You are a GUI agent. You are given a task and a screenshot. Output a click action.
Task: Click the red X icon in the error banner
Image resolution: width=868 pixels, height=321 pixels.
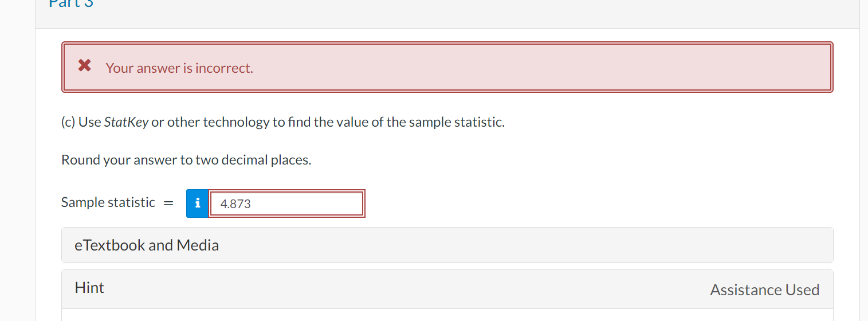[84, 66]
